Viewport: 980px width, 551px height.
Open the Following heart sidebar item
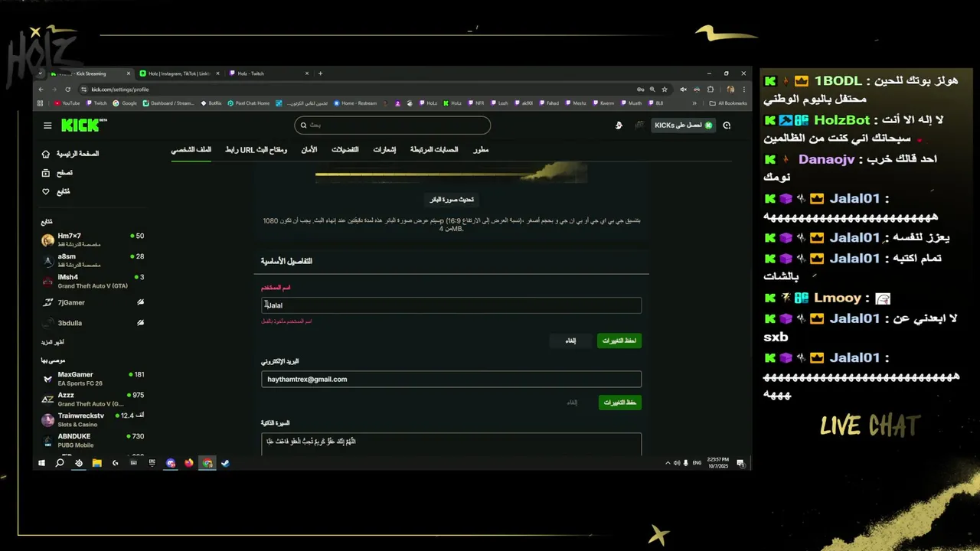coord(57,191)
